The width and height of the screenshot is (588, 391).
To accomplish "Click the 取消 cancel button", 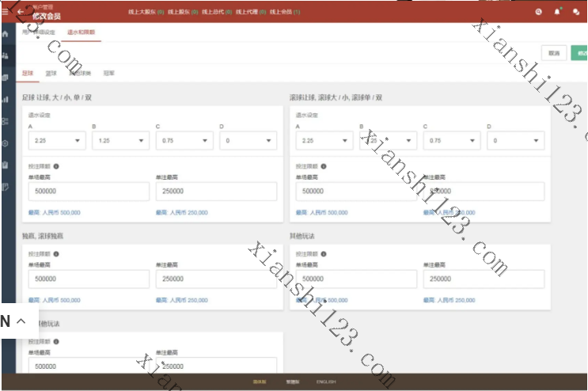I will [554, 53].
